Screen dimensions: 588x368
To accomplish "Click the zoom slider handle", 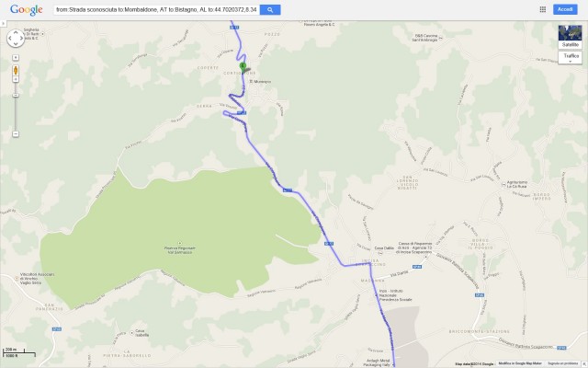I will tap(16, 96).
